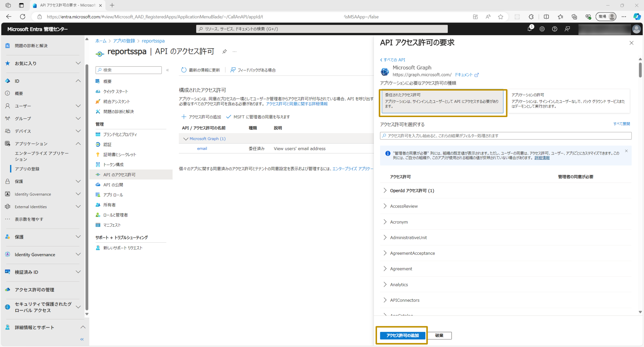This screenshot has height=347, width=644.
Task: Open notifications bell icon
Action: (x=530, y=29)
